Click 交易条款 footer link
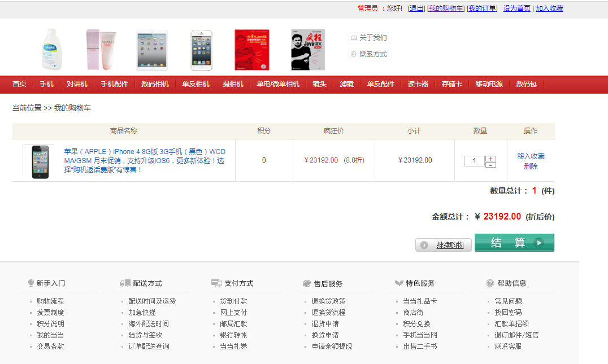 click(x=50, y=346)
